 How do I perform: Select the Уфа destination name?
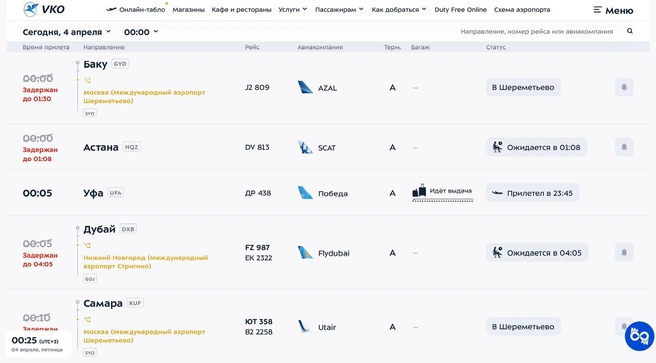coord(93,193)
